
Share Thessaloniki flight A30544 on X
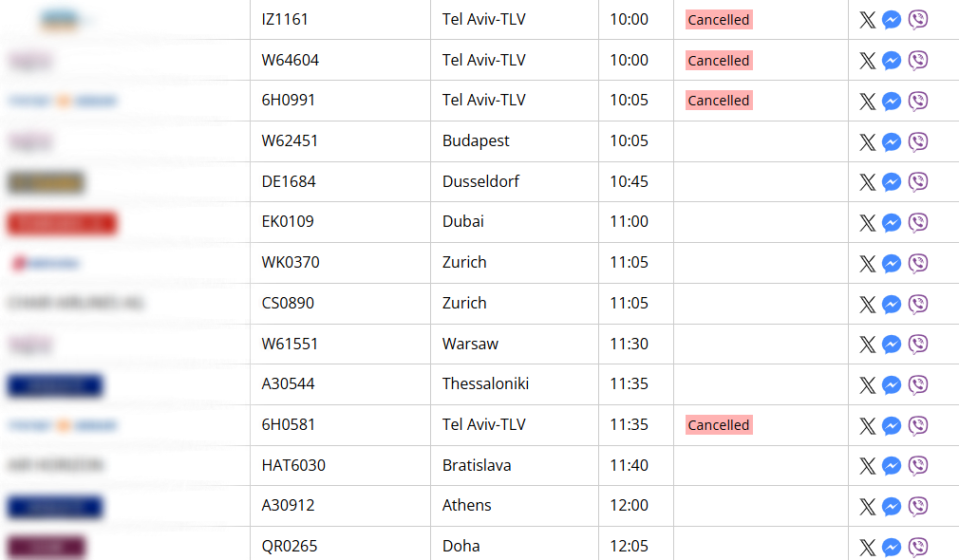click(867, 385)
